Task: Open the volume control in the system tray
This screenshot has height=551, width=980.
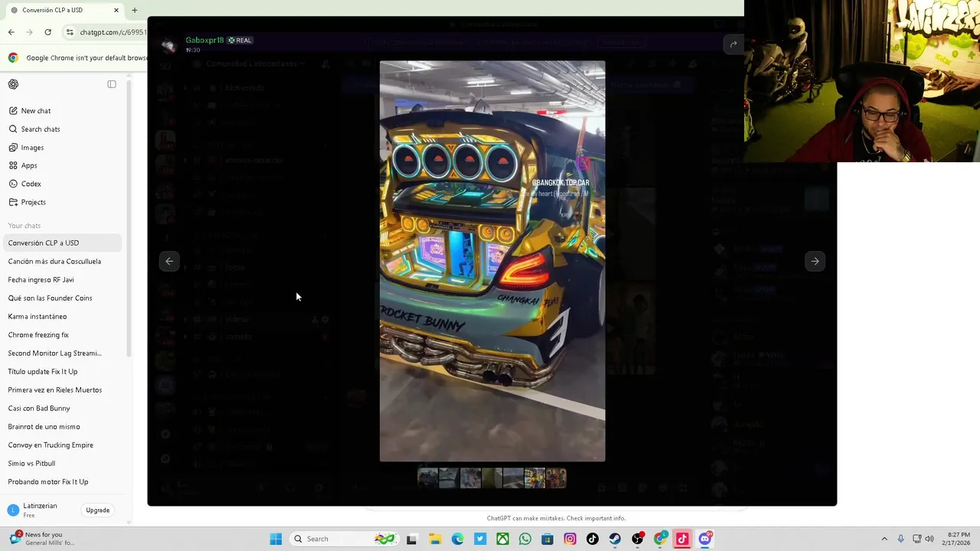Action: click(929, 539)
